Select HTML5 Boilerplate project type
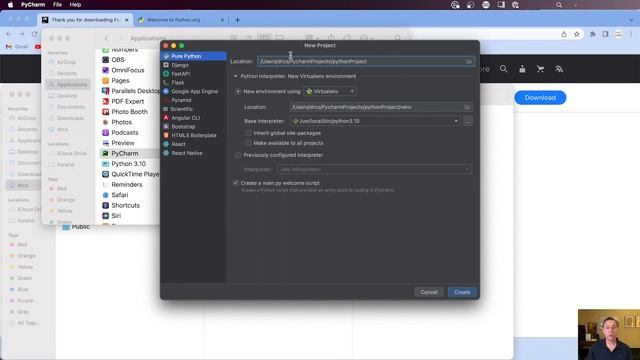Viewport: 640px width, 360px height. tap(193, 135)
